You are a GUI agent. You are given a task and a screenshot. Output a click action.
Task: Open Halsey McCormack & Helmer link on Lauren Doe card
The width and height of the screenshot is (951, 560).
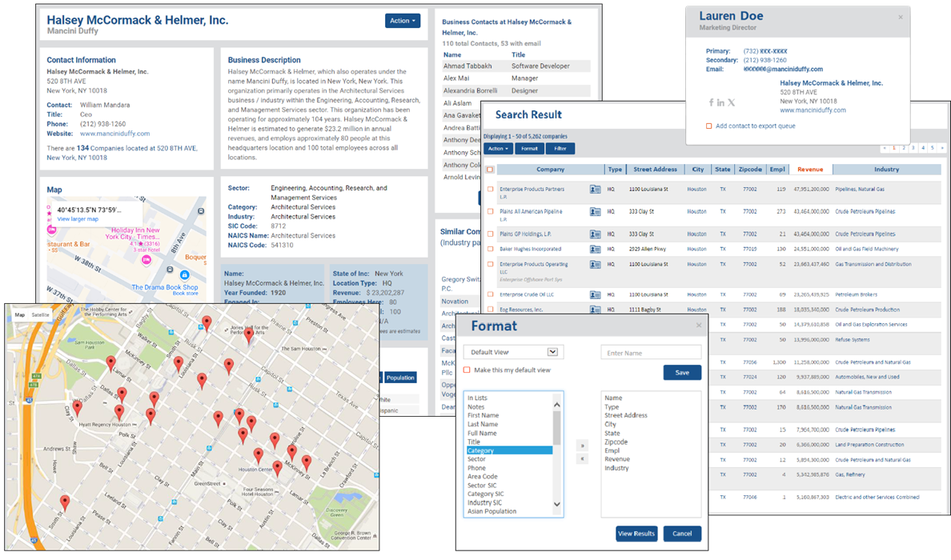tap(831, 83)
